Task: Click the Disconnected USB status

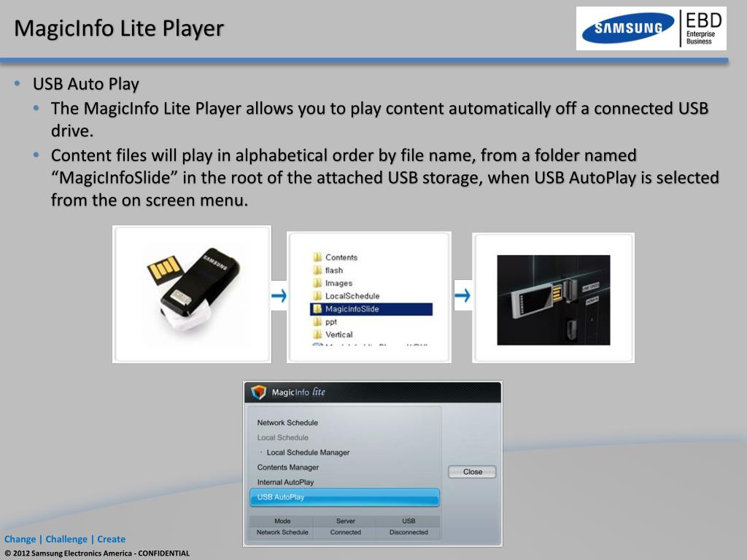Action: coord(409,532)
